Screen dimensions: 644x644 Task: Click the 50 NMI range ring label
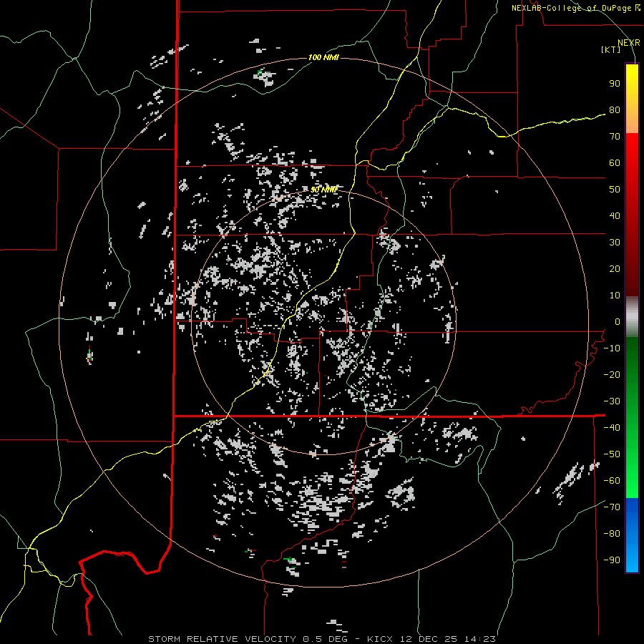(x=323, y=190)
